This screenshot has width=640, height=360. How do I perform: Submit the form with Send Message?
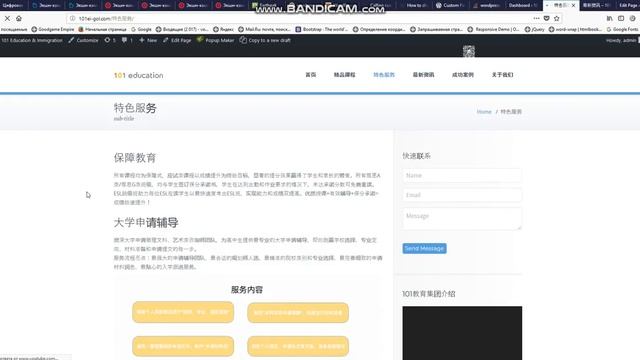(424, 249)
